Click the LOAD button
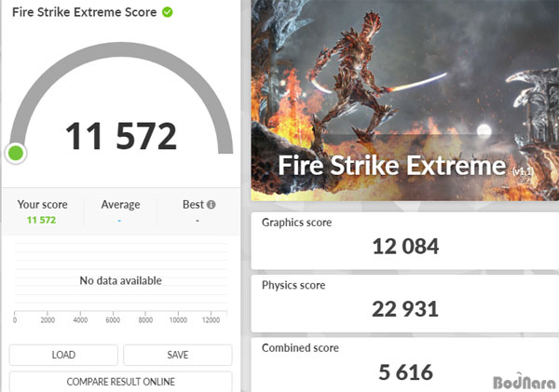Viewport: 559px width, 392px height. [x=63, y=355]
